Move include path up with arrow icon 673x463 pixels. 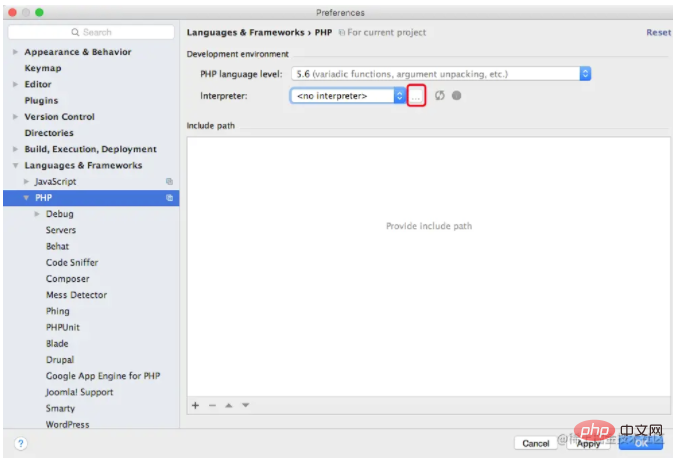(229, 405)
